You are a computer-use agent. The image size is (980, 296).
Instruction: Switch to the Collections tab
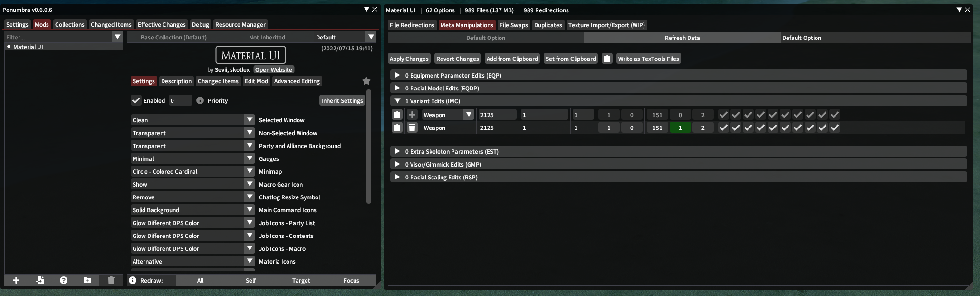click(69, 24)
